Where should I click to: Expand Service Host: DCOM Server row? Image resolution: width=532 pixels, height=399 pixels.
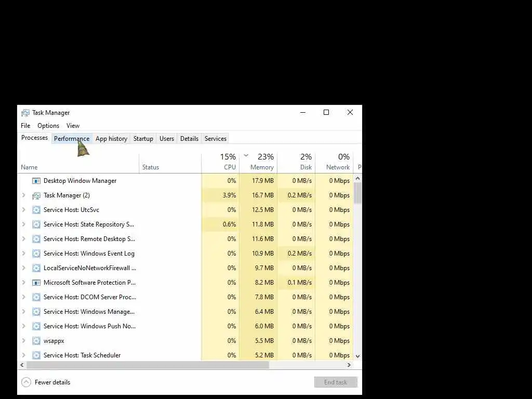click(x=23, y=297)
